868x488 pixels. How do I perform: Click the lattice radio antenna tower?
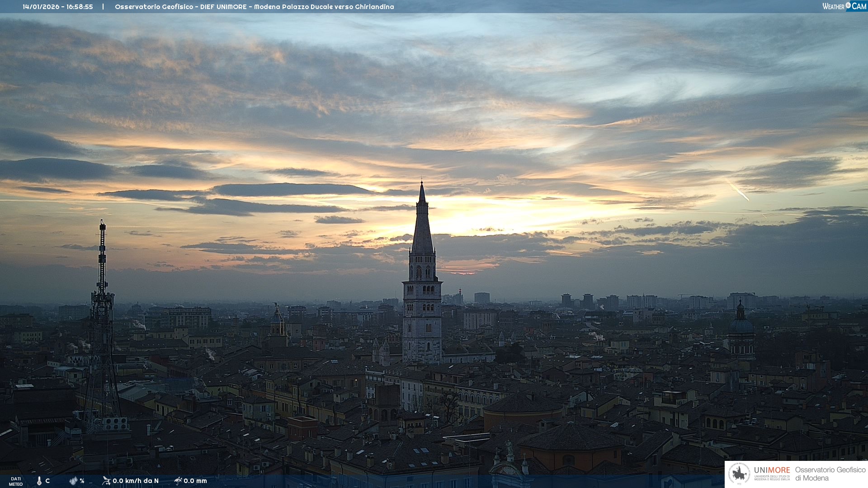(x=102, y=316)
